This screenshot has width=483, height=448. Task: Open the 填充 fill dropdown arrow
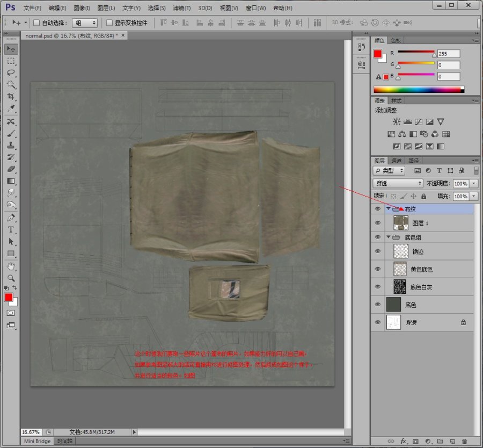pyautogui.click(x=474, y=196)
